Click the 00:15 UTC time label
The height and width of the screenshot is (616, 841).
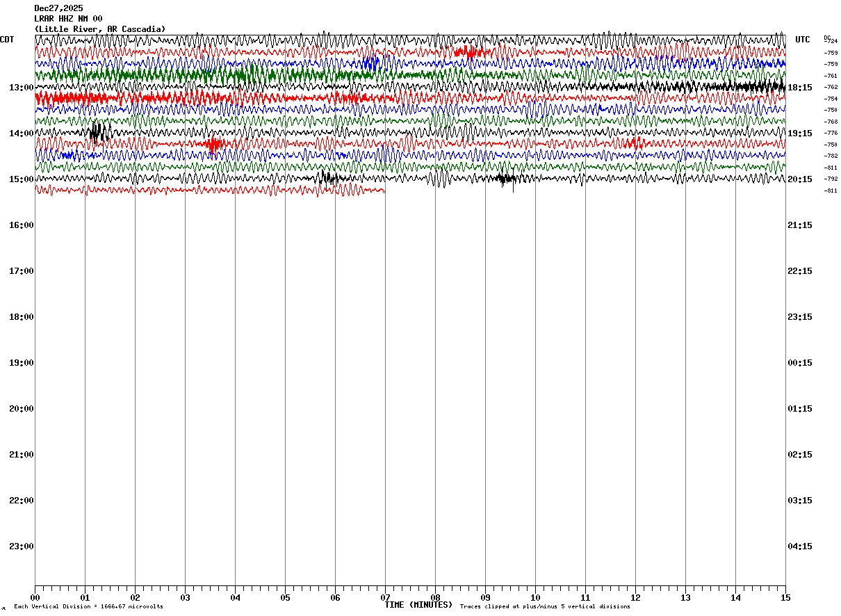click(799, 363)
